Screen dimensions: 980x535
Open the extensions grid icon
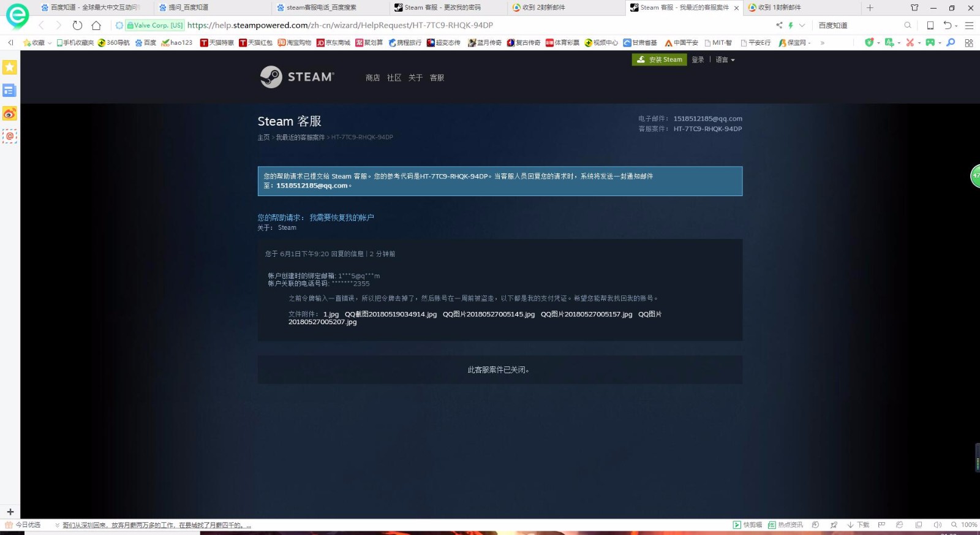coord(969,43)
